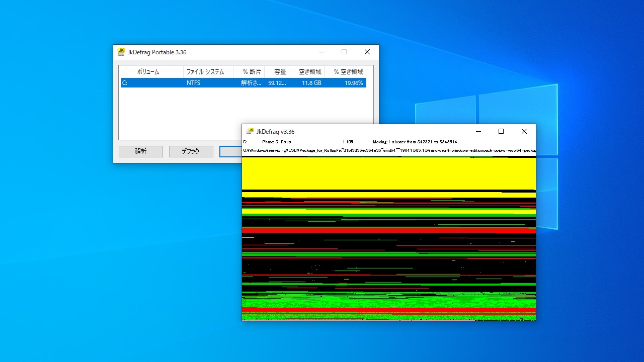Close the JkDefrag v3.36 window

click(524, 131)
